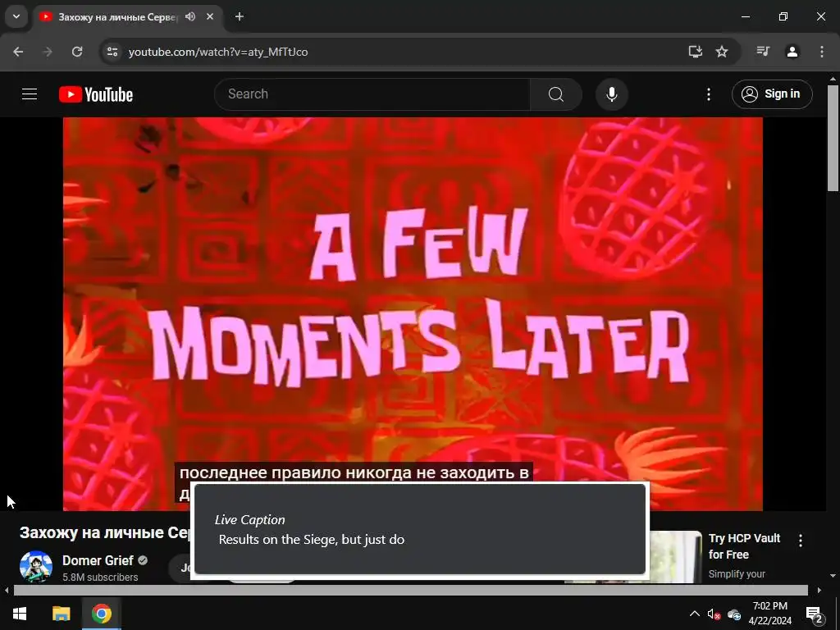Open the Chrome profile icon

click(x=792, y=52)
